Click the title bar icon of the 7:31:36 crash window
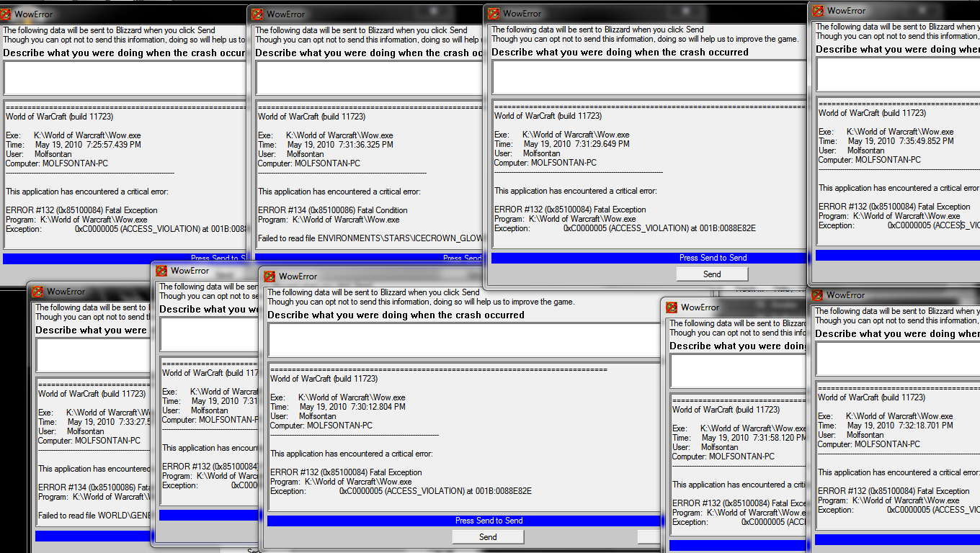The height and width of the screenshot is (553, 980). point(257,14)
